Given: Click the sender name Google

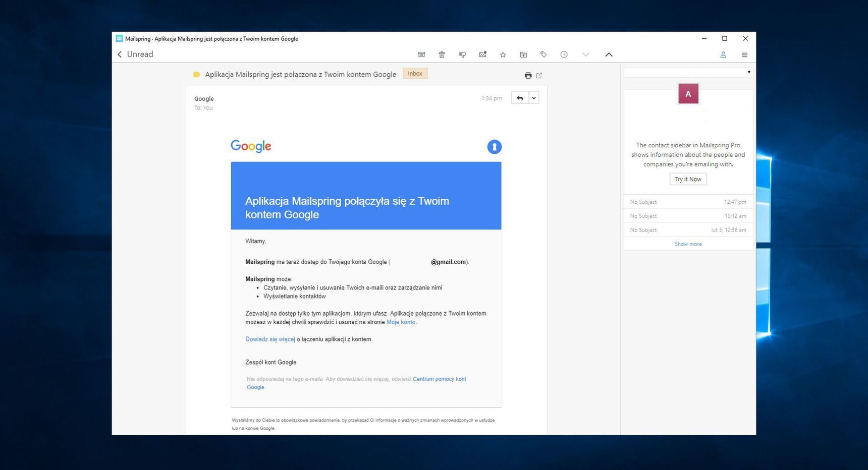Looking at the screenshot, I should coord(204,99).
